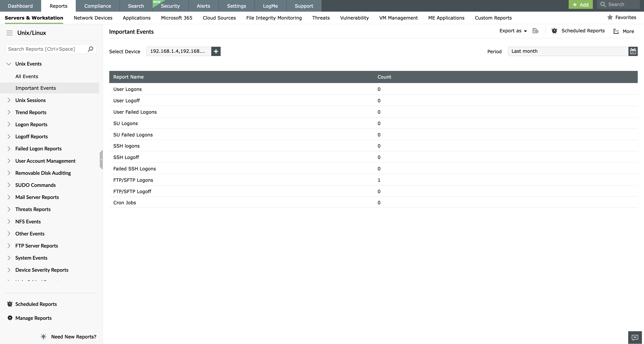This screenshot has width=644, height=344.
Task: Click the hamburger menu beside Unix/Linux
Action: pos(10,33)
